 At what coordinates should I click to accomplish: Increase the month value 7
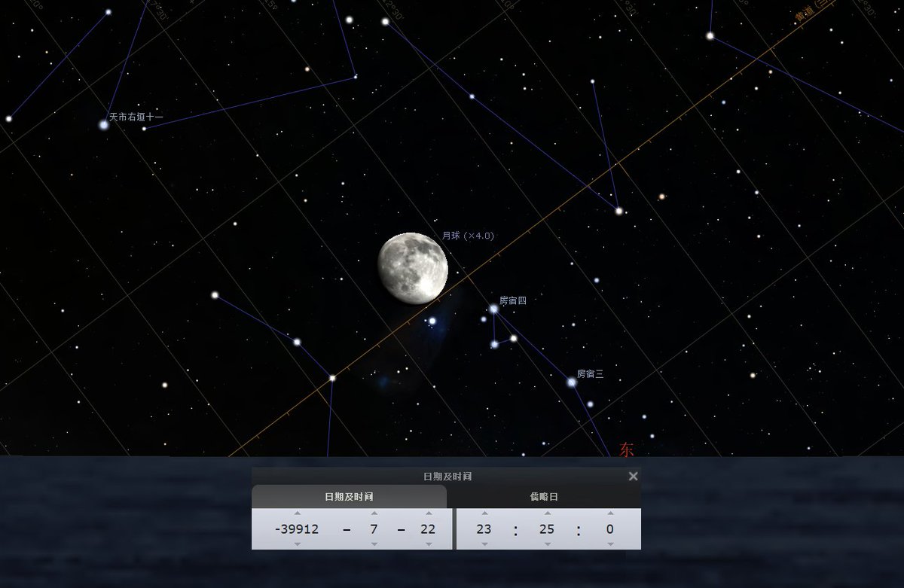coord(374,513)
